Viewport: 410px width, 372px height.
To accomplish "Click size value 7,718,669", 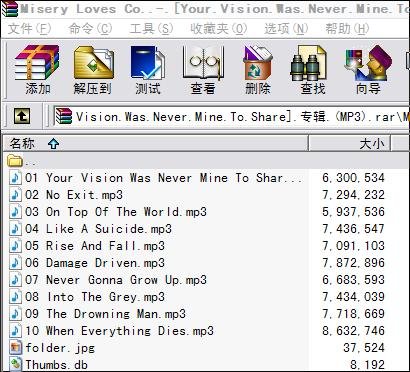I will pos(353,314).
